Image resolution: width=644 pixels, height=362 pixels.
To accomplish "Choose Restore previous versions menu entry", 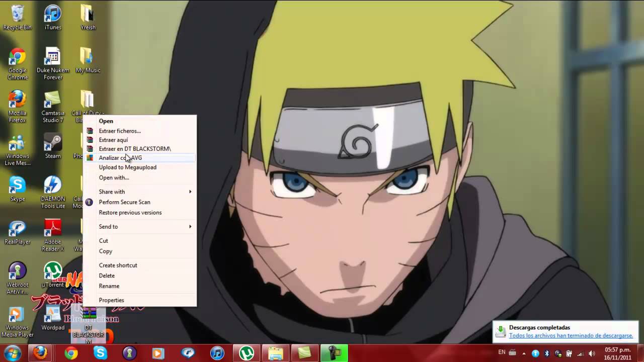I will click(x=140, y=213).
